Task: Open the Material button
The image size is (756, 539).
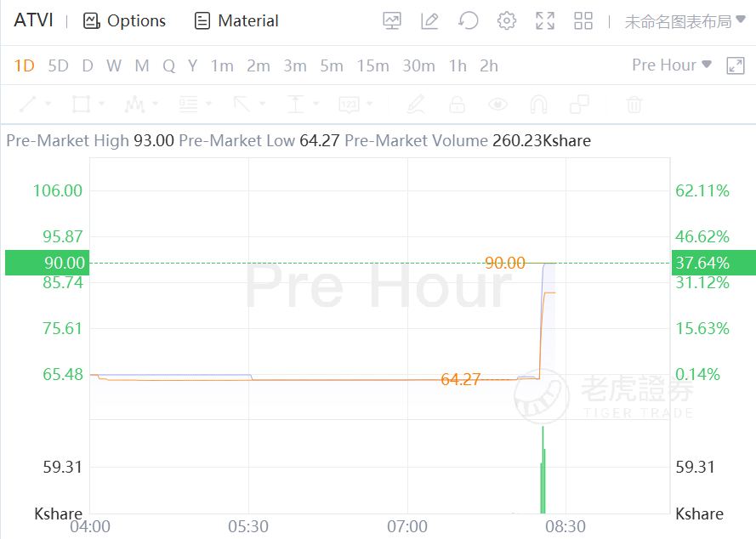Action: pos(236,21)
